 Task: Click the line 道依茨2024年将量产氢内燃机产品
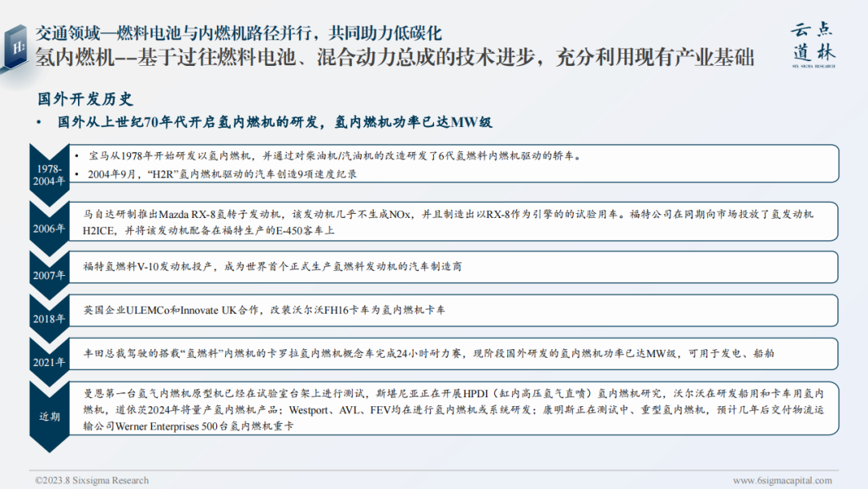point(454,410)
